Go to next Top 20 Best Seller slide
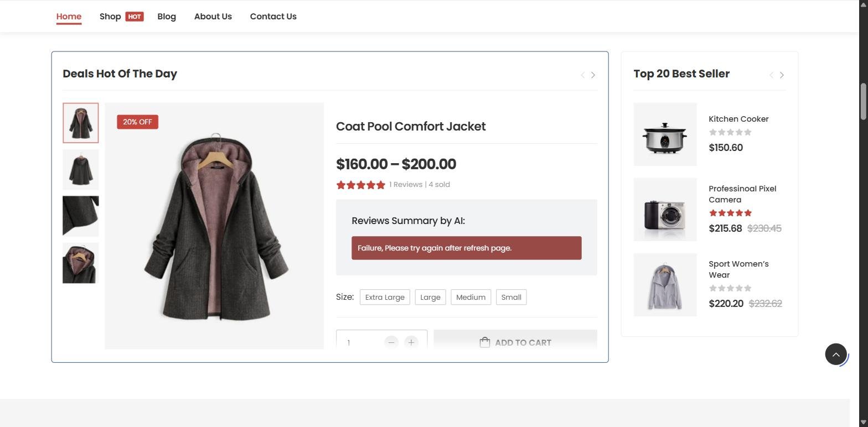Screen dimensions: 868x427 coord(782,75)
